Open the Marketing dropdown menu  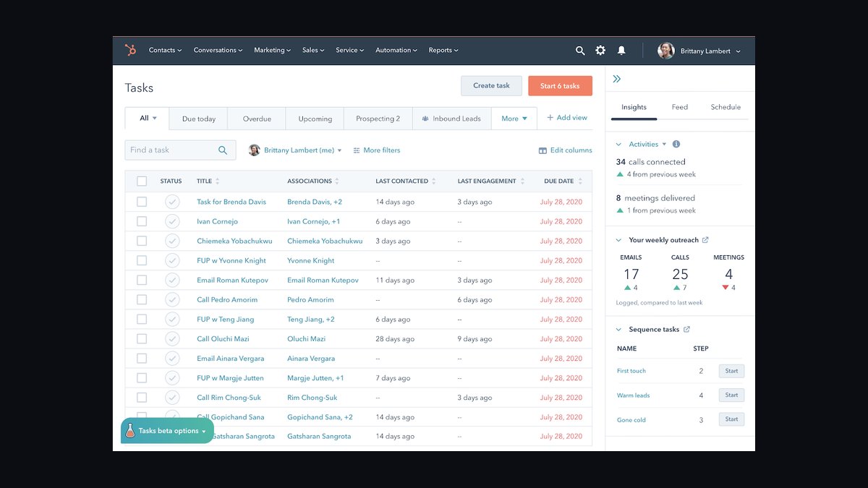[x=272, y=51]
